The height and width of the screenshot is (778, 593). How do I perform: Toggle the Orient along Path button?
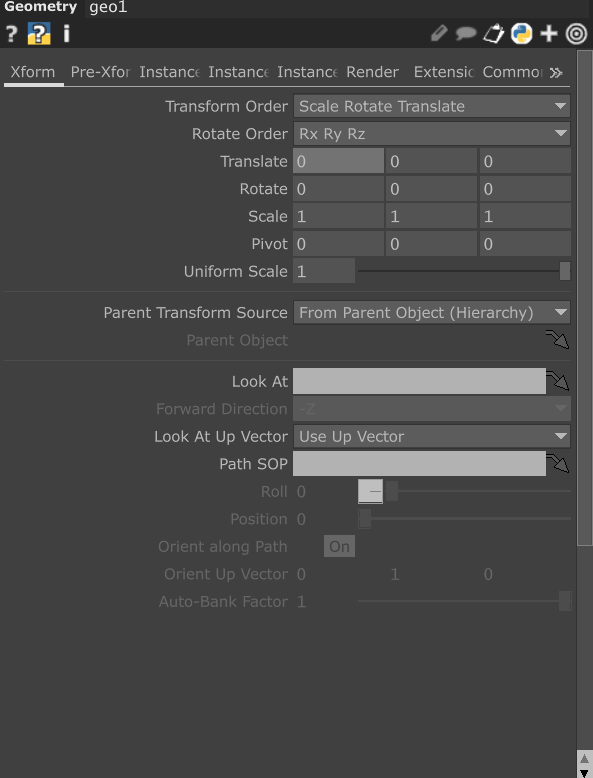[x=339, y=546]
